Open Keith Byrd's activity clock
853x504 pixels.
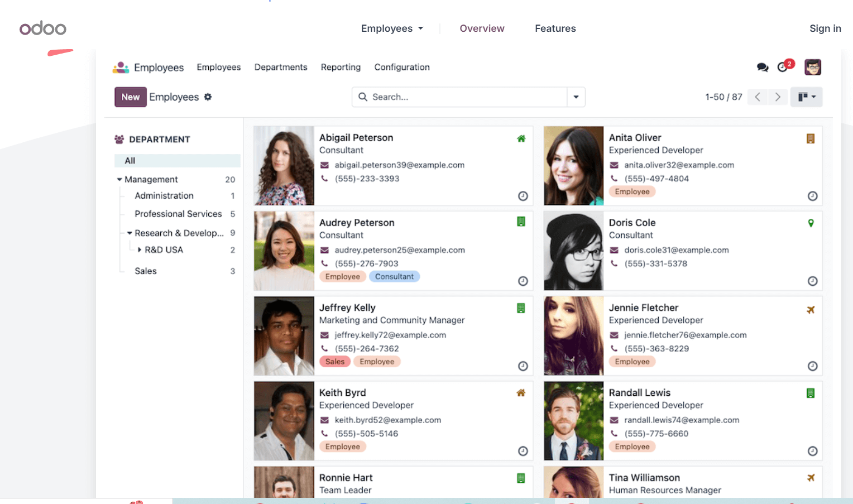[x=523, y=451]
